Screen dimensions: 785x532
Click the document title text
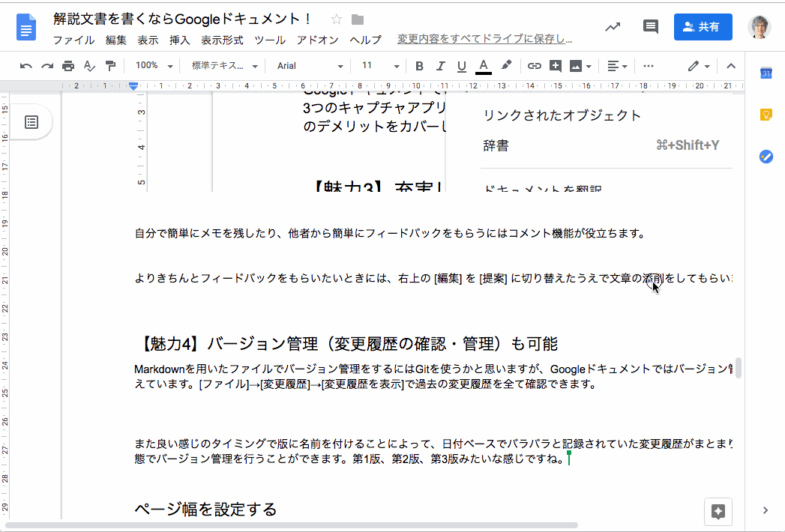(182, 19)
